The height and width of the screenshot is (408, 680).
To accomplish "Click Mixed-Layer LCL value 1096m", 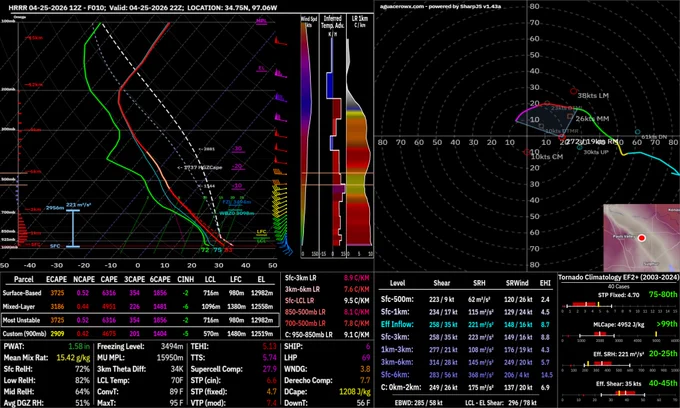I will (211, 307).
